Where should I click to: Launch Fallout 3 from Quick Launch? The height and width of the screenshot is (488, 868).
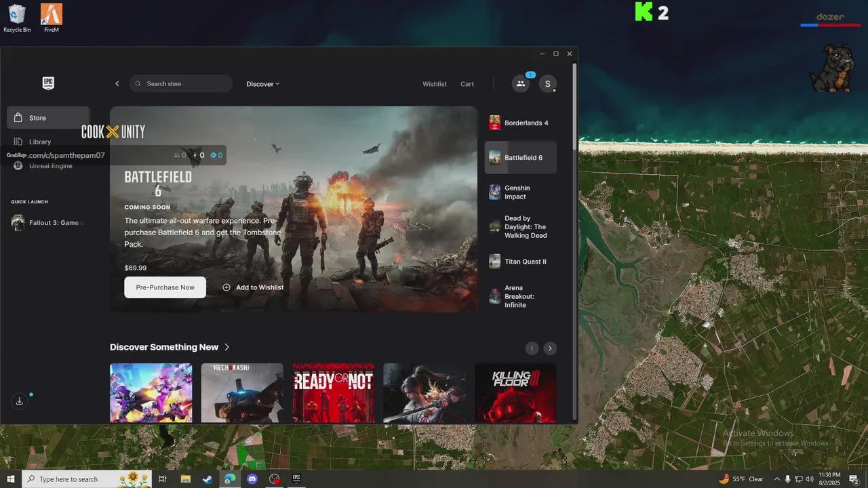coord(48,223)
